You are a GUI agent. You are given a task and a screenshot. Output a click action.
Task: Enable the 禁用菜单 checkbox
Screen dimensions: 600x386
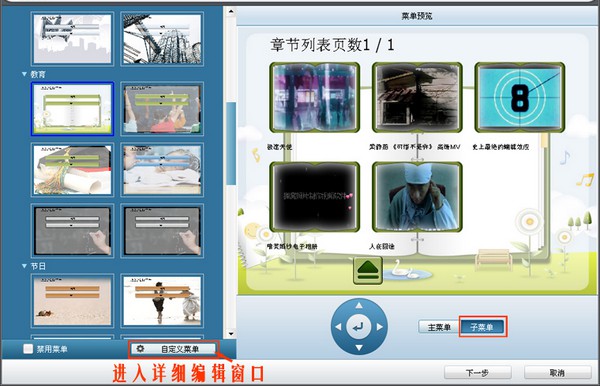(28, 349)
